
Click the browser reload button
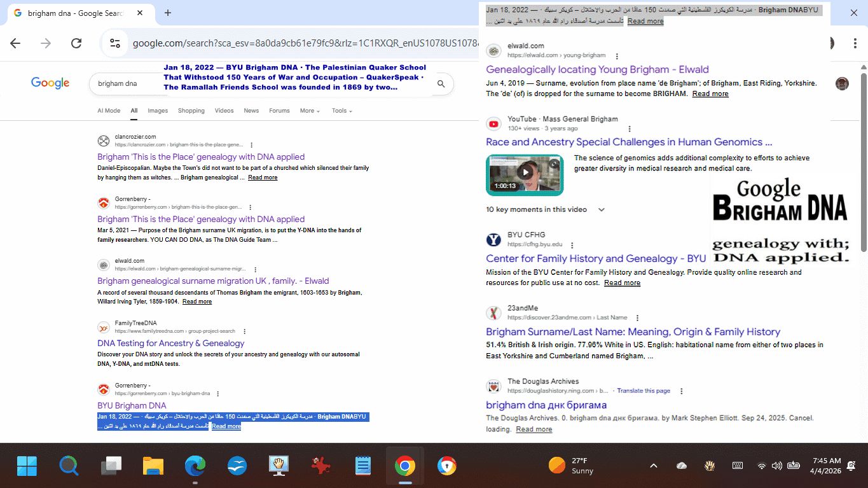[x=76, y=43]
